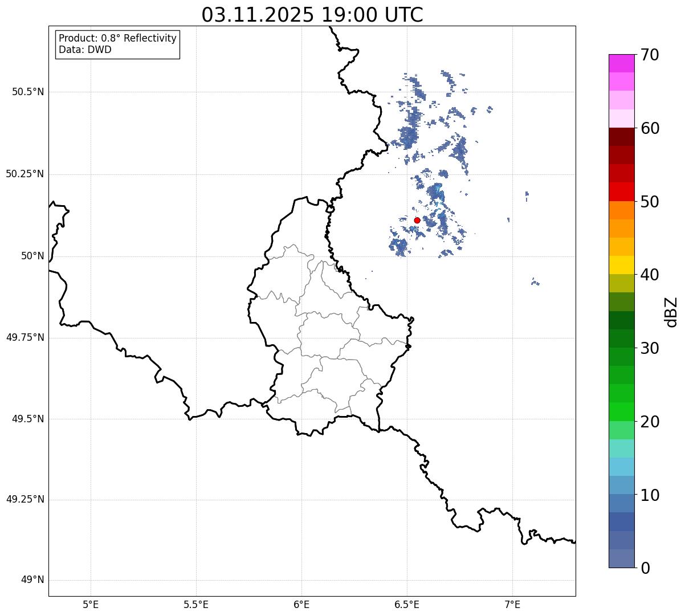
Task: Click the colorbar tick label 20
Action: point(650,422)
